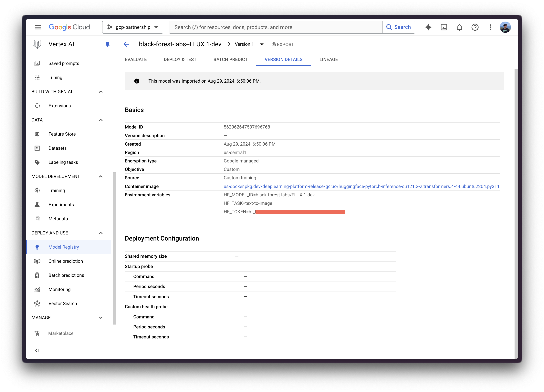Open Online prediction in the sidebar
The image size is (544, 392).
pyautogui.click(x=66, y=261)
